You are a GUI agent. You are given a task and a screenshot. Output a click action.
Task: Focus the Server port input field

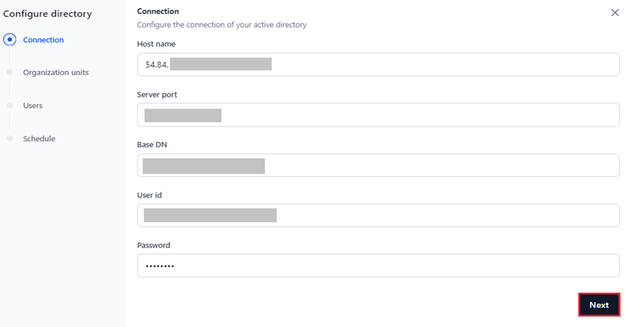[x=378, y=115]
